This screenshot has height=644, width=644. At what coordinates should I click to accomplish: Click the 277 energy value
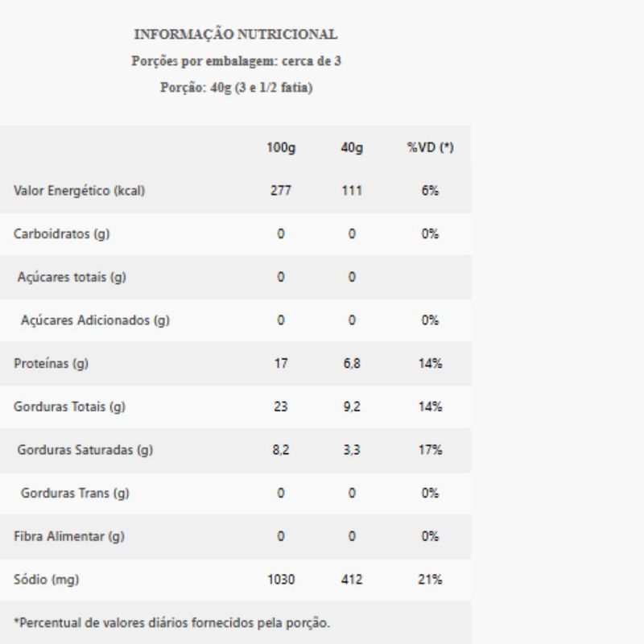click(x=280, y=191)
